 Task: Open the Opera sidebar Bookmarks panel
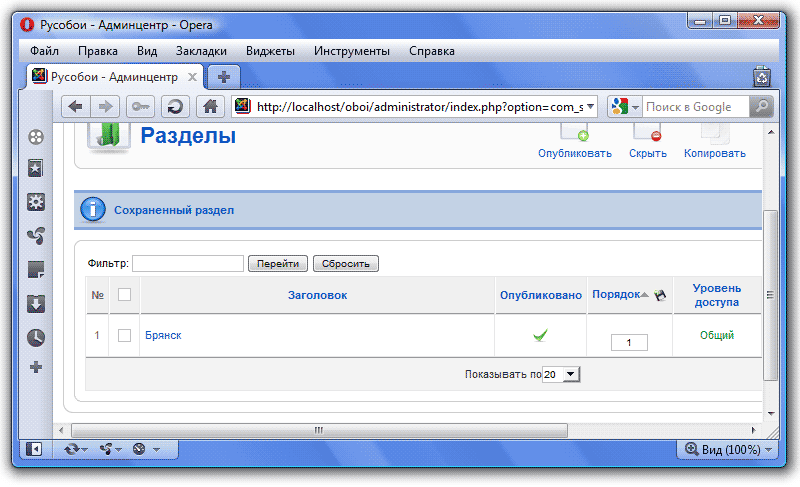(36, 169)
